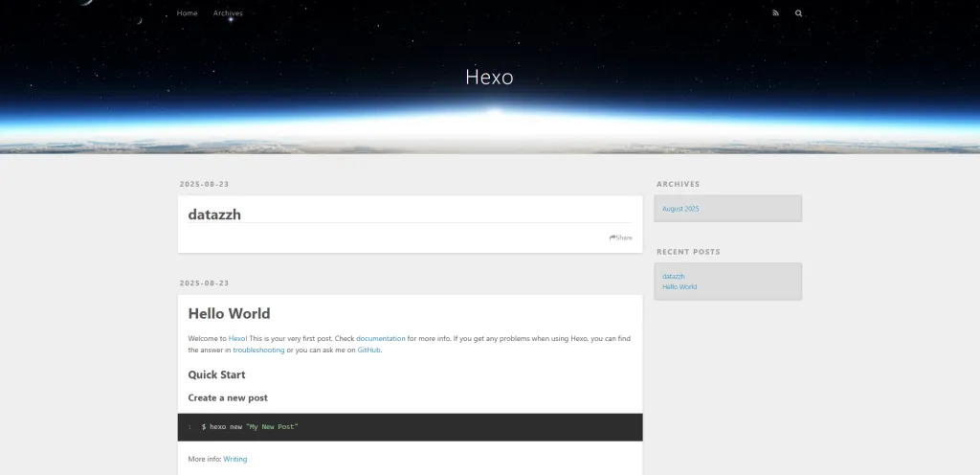Open the documentation link

click(381, 338)
